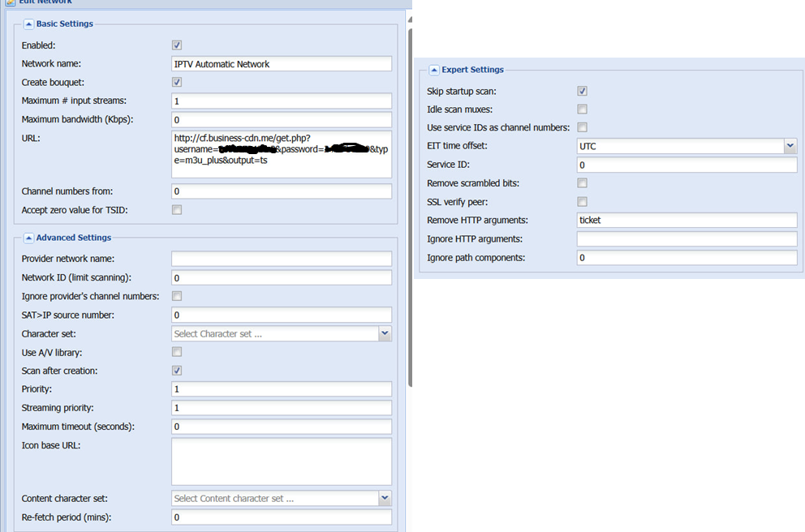Check Use service IDs as channel numbers
Image resolution: width=805 pixels, height=532 pixels.
(x=582, y=127)
